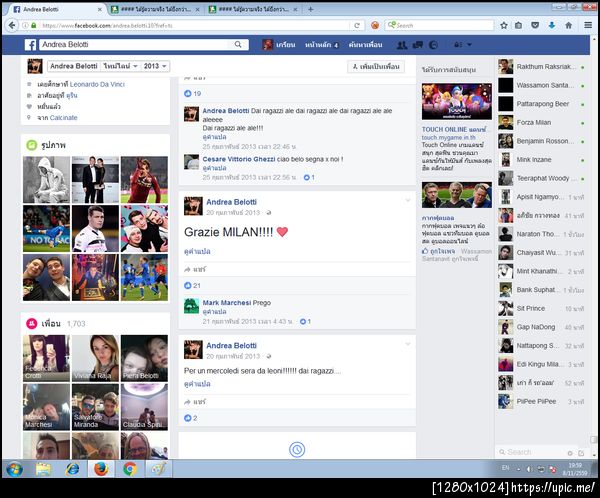Open Cesare Vittorio Ghezzi profile link

(x=239, y=159)
